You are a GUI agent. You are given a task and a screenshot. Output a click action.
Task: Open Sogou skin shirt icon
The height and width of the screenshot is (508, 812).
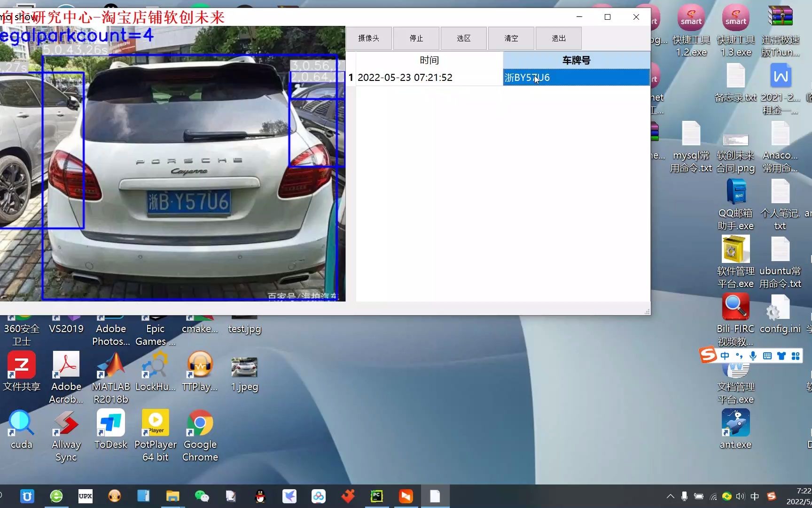pos(781,356)
